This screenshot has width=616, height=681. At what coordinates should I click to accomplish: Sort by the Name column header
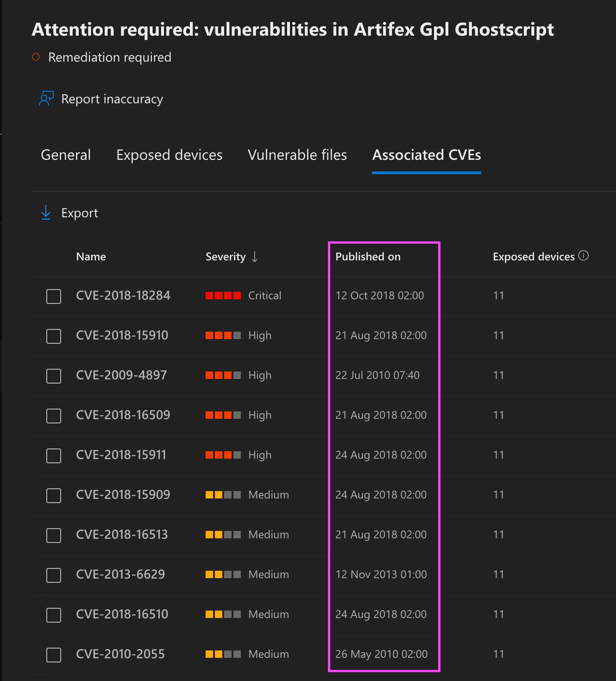tap(91, 257)
